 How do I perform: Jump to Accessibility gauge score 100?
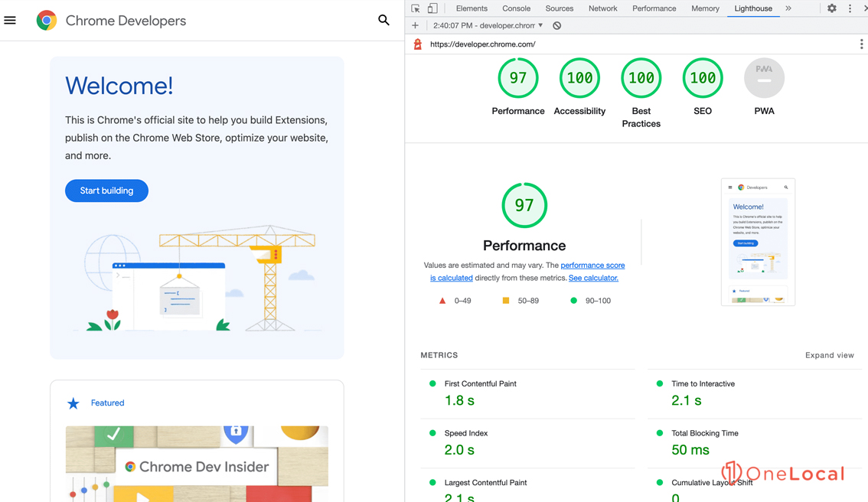(x=579, y=78)
